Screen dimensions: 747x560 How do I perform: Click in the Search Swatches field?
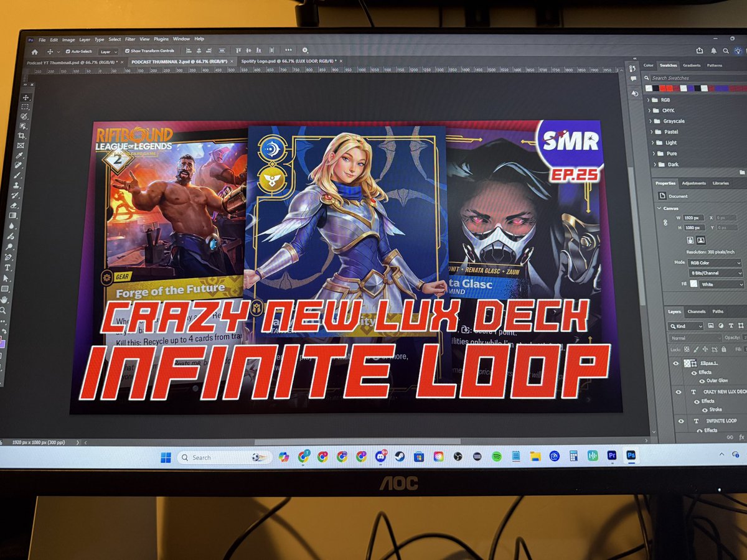(x=697, y=78)
